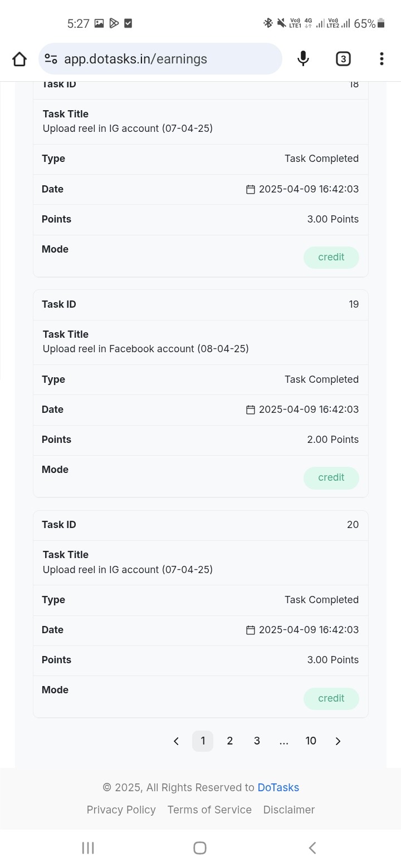Open the tab switcher showing 3 tabs
This screenshot has width=401, height=868.
coord(343,59)
